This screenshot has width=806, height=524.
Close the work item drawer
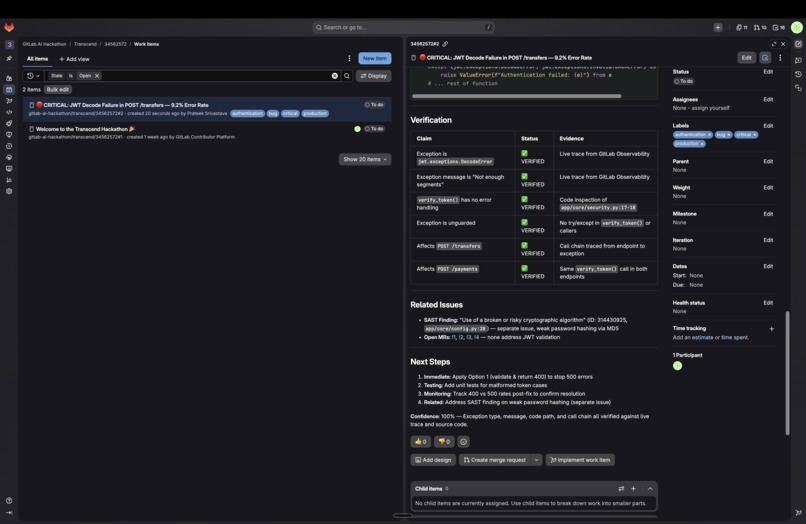(783, 44)
